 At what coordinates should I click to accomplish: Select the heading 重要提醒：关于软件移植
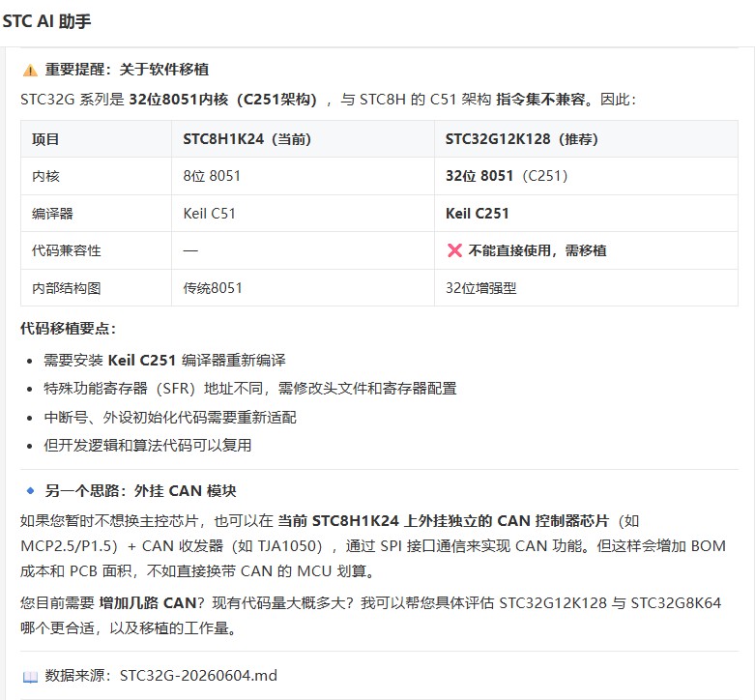[127, 70]
